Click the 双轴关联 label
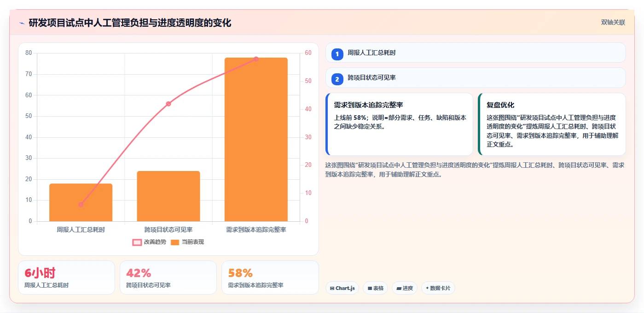Image resolution: width=644 pixels, height=313 pixels. pos(613,23)
